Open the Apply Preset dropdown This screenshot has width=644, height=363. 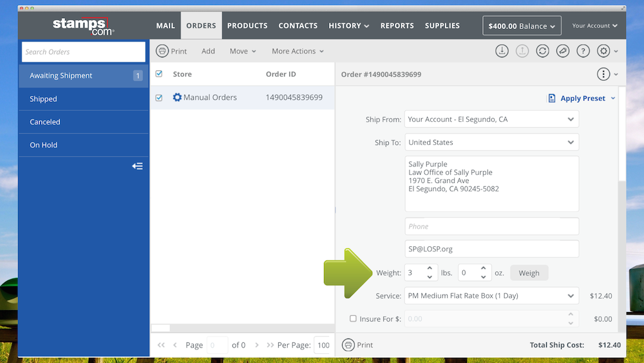[x=582, y=98]
